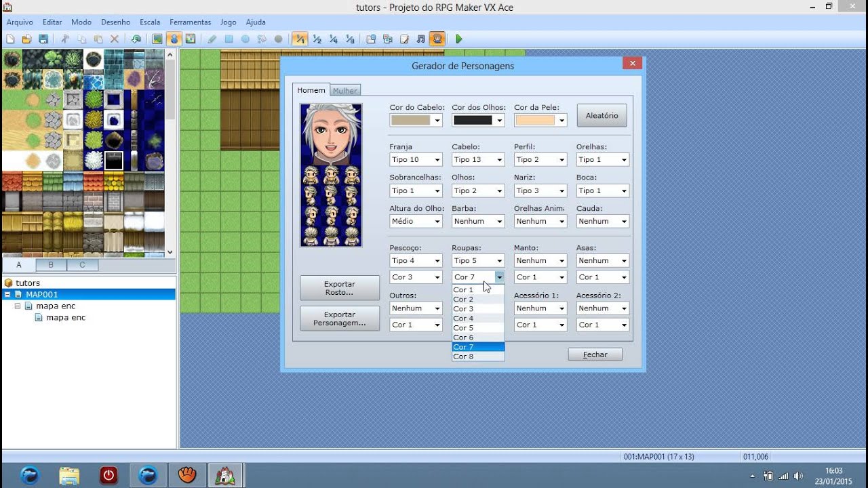Expand the Pescoço Tipo 4 dropdown
The width and height of the screenshot is (868, 488).
(x=416, y=261)
